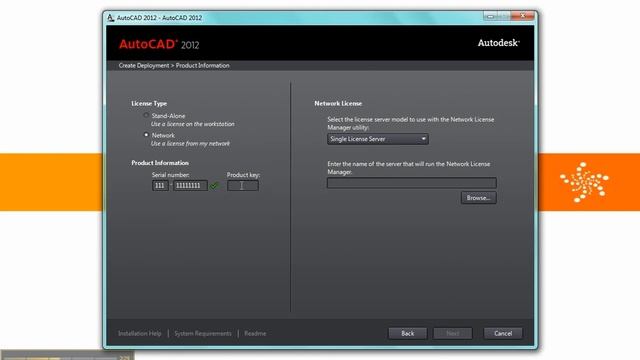Image resolution: width=640 pixels, height=360 pixels.
Task: Click the server name input field
Action: [x=412, y=183]
